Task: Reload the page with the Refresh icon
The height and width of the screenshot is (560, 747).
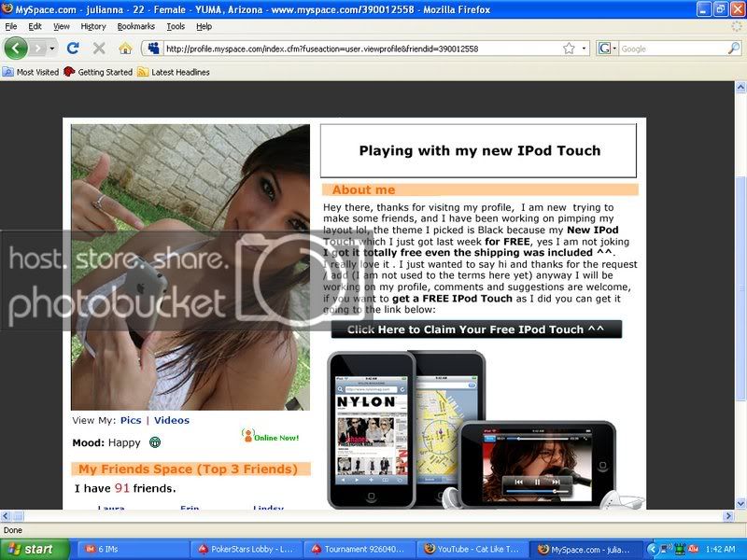Action: 73,49
